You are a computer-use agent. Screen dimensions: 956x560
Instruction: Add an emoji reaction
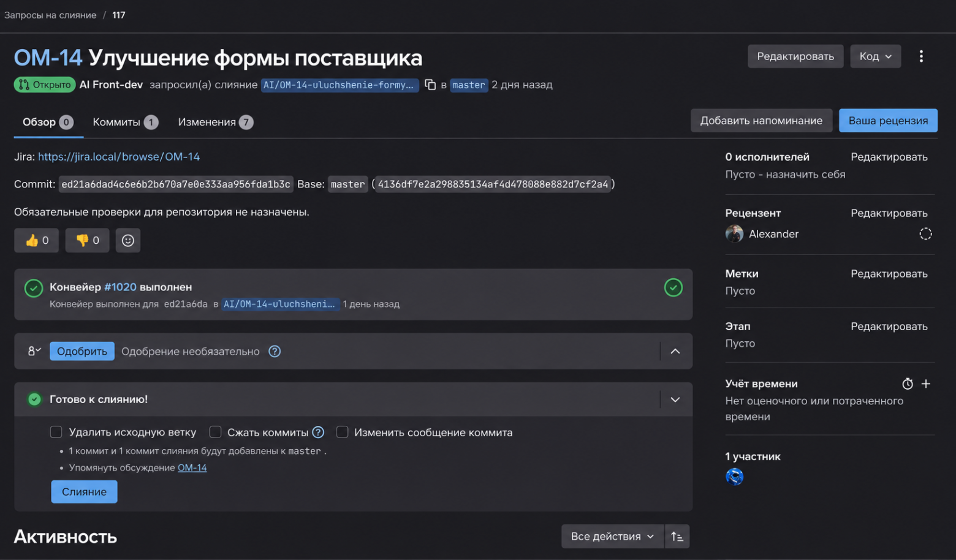(x=128, y=240)
